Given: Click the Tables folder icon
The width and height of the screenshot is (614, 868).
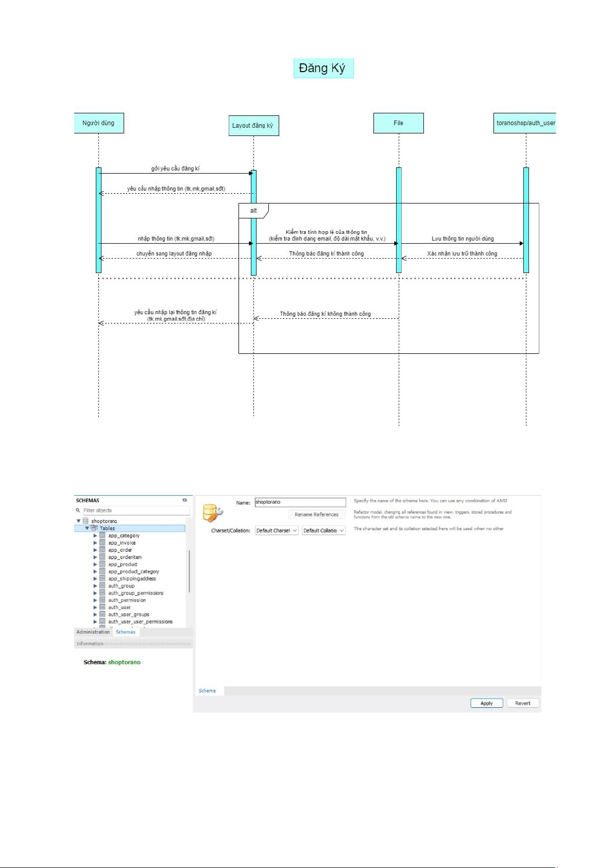Looking at the screenshot, I should click(94, 529).
